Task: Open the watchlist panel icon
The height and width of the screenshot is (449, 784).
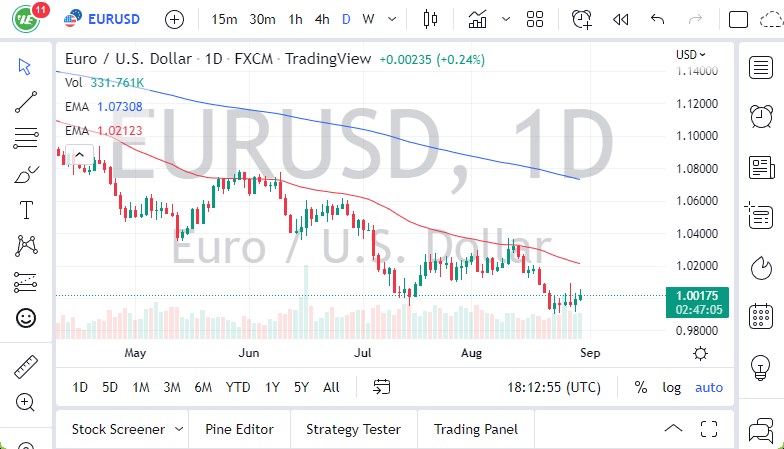Action: [x=760, y=67]
